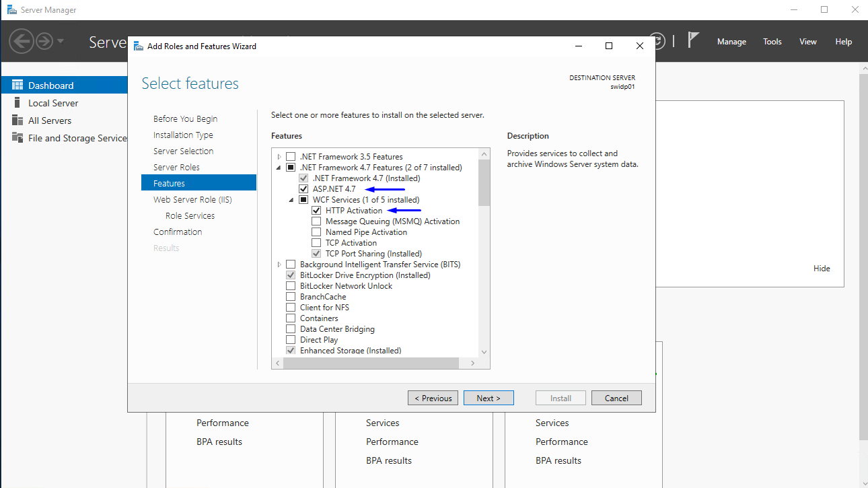The width and height of the screenshot is (868, 488).
Task: Cancel the Add Roles and Features Wizard
Action: [616, 398]
